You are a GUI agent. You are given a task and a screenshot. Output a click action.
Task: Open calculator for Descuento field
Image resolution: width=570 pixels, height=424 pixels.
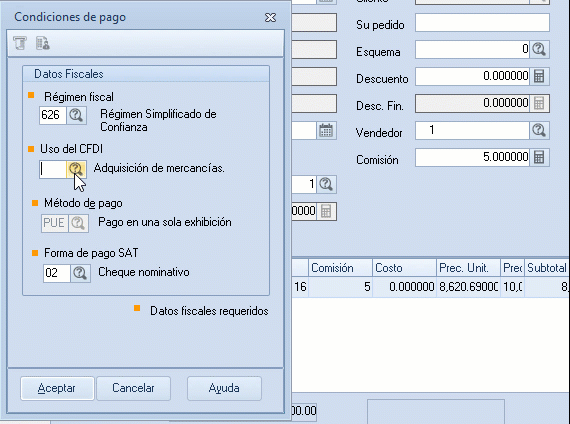pos(539,76)
